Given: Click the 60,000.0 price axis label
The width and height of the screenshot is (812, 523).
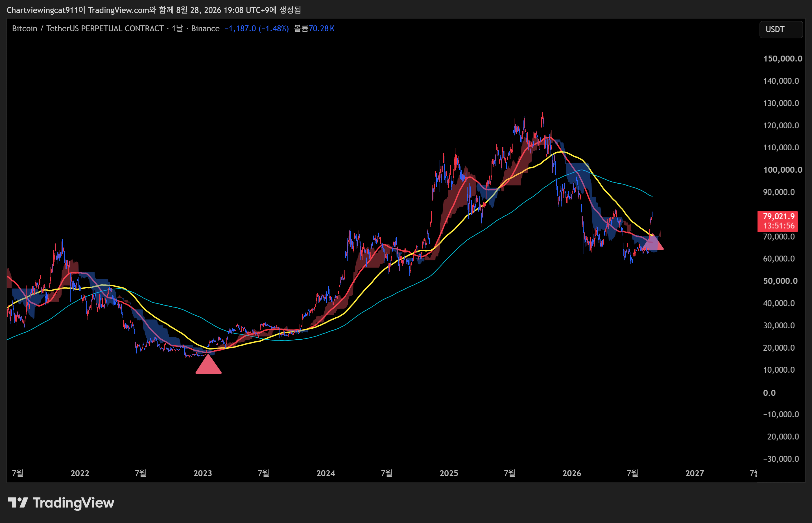Looking at the screenshot, I should pos(779,259).
